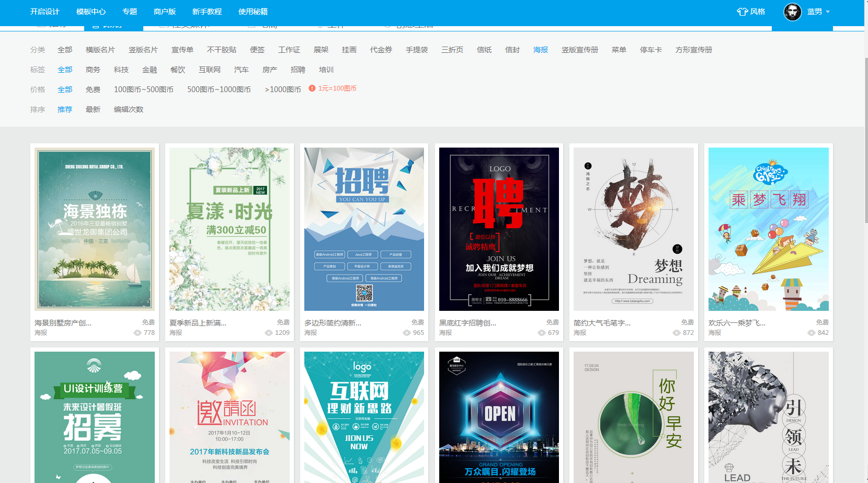This screenshot has height=483, width=868.
Task: Select 全部 in the 标签 row
Action: 65,70
